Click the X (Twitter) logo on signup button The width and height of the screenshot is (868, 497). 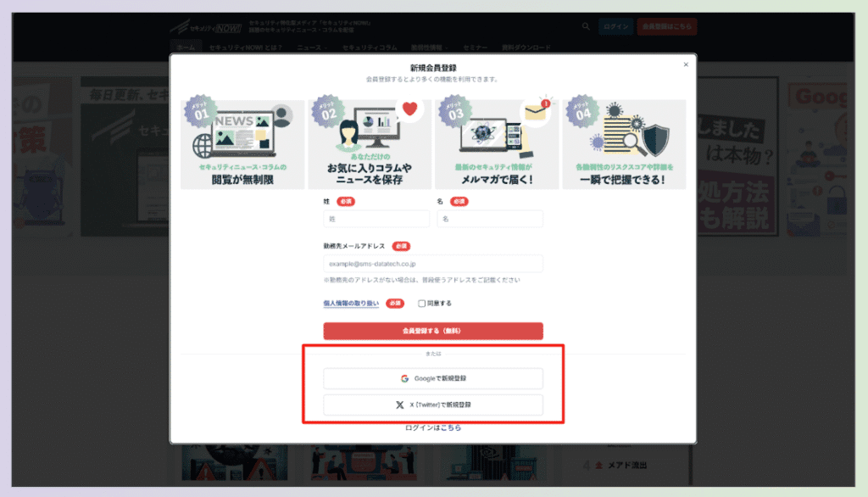click(400, 405)
